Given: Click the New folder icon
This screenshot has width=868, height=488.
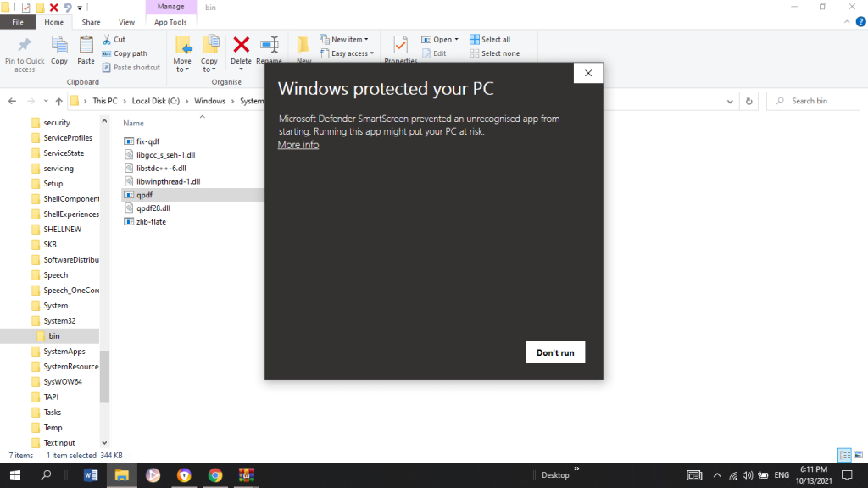Looking at the screenshot, I should [303, 46].
